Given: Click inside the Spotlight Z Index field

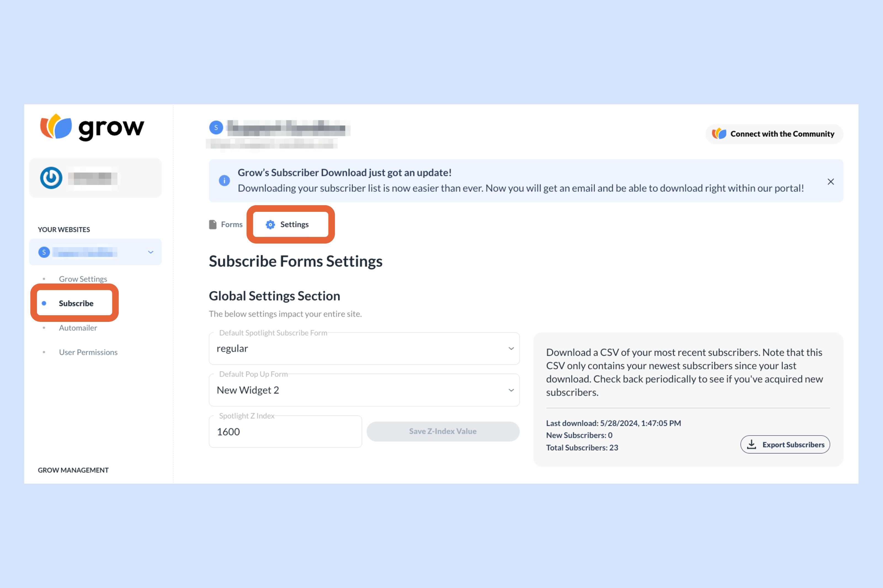Looking at the screenshot, I should coord(285,432).
